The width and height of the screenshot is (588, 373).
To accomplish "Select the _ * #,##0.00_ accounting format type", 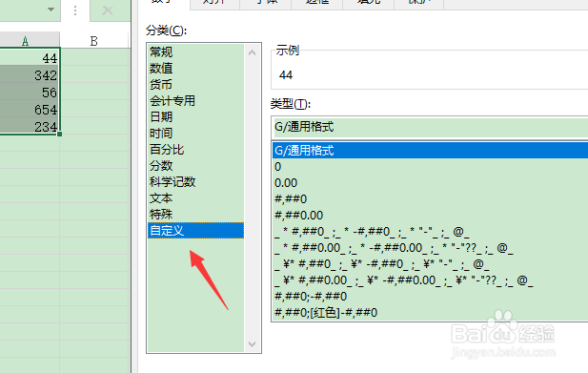I will point(430,248).
